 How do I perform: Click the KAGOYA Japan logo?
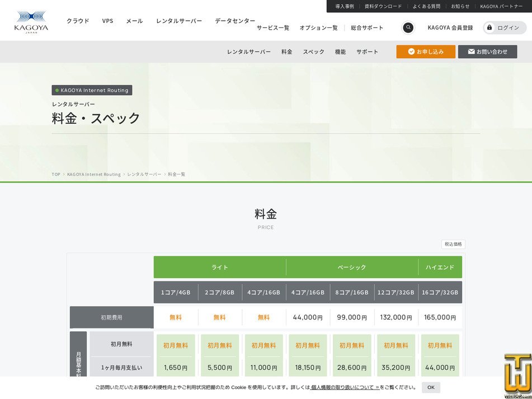(31, 22)
